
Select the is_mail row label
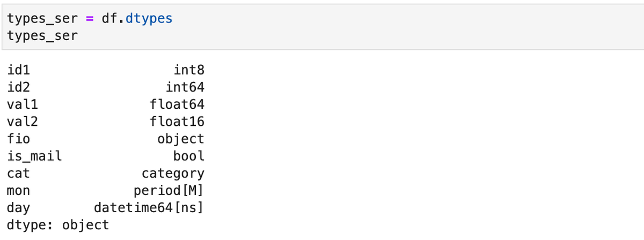point(35,156)
